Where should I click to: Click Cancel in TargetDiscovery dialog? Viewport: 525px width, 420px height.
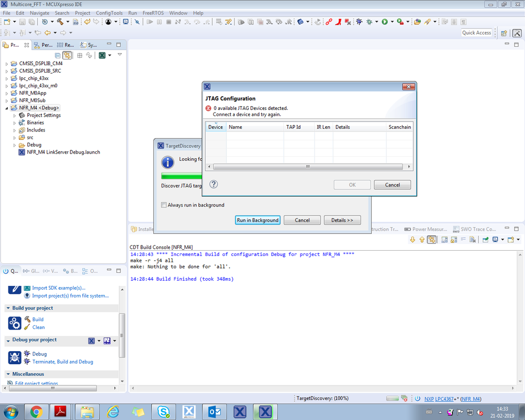[x=302, y=220]
